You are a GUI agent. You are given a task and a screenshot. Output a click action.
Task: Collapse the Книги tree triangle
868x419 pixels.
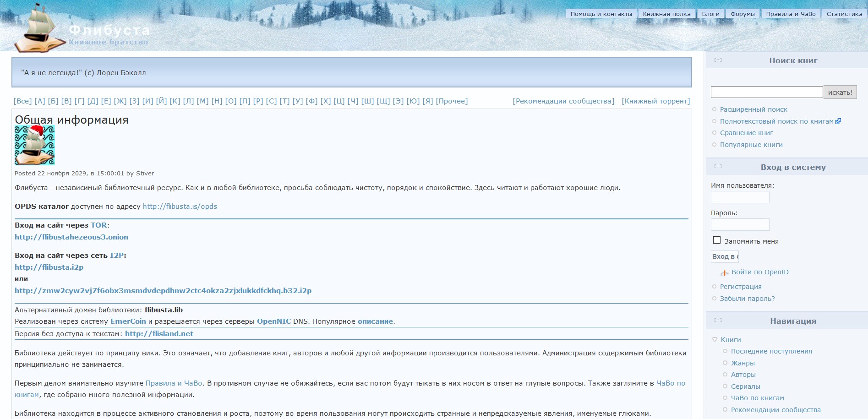tap(715, 340)
